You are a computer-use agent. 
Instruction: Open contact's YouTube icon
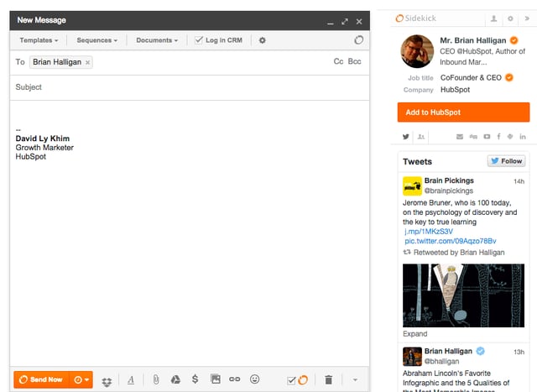pyautogui.click(x=487, y=137)
